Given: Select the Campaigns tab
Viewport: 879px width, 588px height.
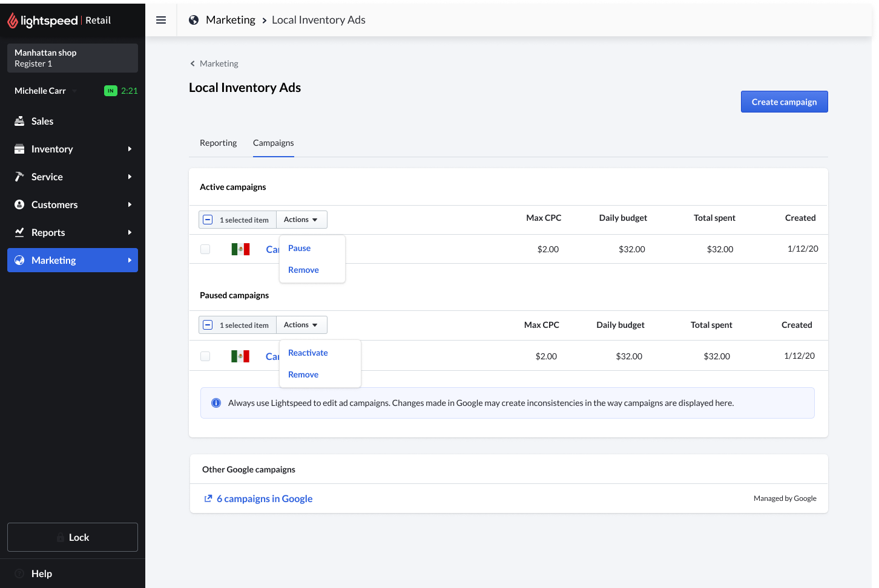Looking at the screenshot, I should click(x=274, y=143).
